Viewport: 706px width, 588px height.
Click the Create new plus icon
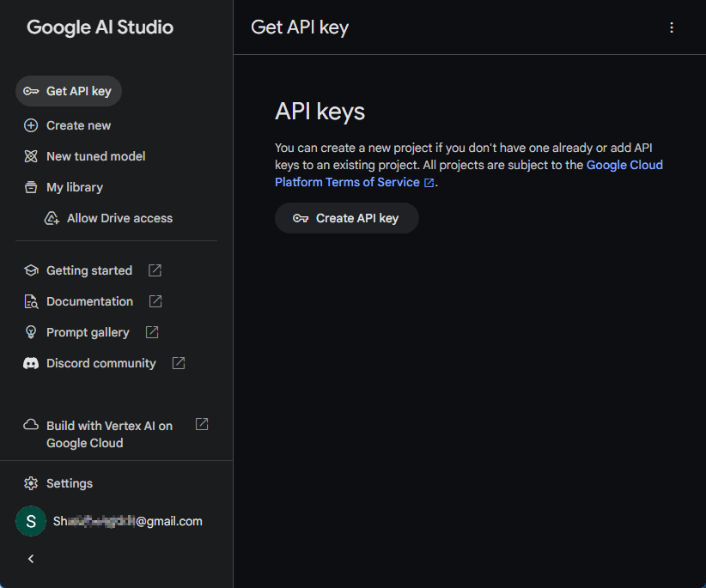tap(30, 125)
